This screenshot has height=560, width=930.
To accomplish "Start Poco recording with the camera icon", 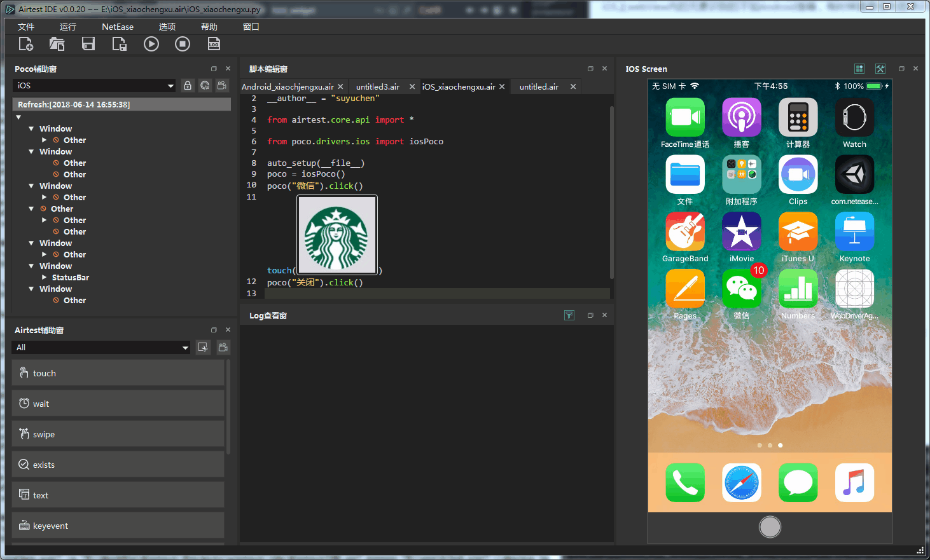I will pos(222,86).
